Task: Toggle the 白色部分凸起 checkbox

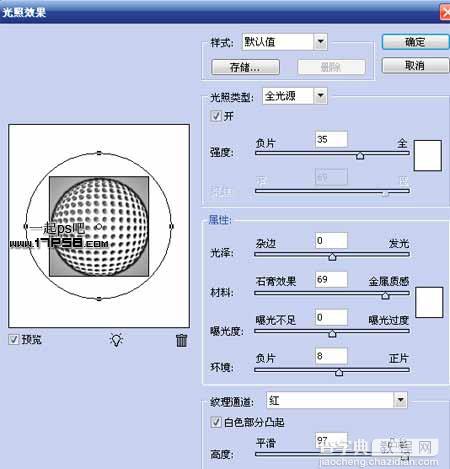Action: (216, 422)
